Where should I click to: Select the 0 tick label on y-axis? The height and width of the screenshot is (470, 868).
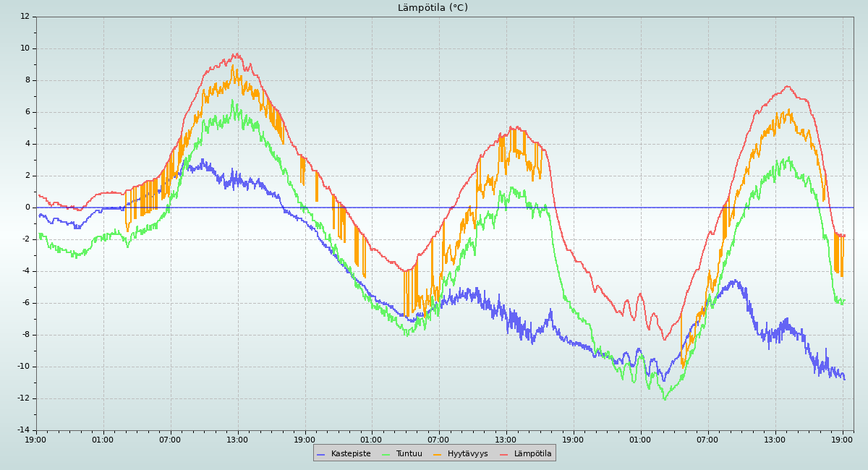click(27, 208)
